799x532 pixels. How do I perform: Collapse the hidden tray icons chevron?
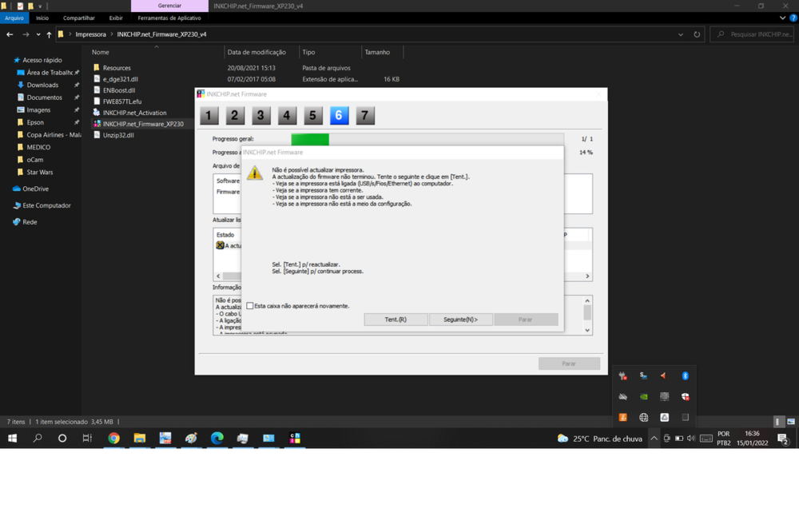tap(654, 439)
